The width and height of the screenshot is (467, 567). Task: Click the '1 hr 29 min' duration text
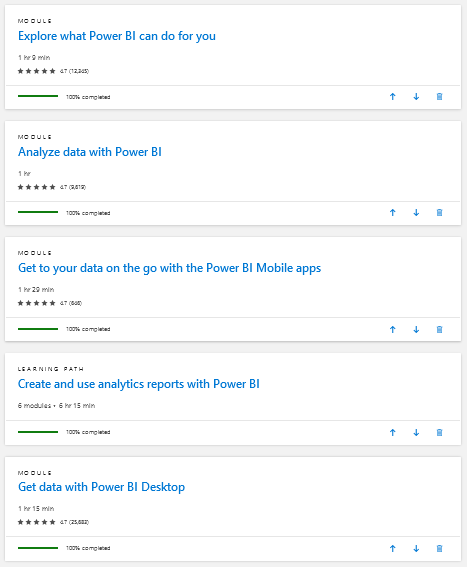[36, 290]
